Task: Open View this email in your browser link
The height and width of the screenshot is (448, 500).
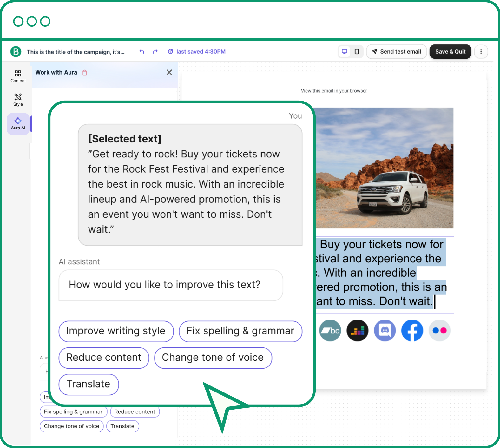Action: coord(334,91)
